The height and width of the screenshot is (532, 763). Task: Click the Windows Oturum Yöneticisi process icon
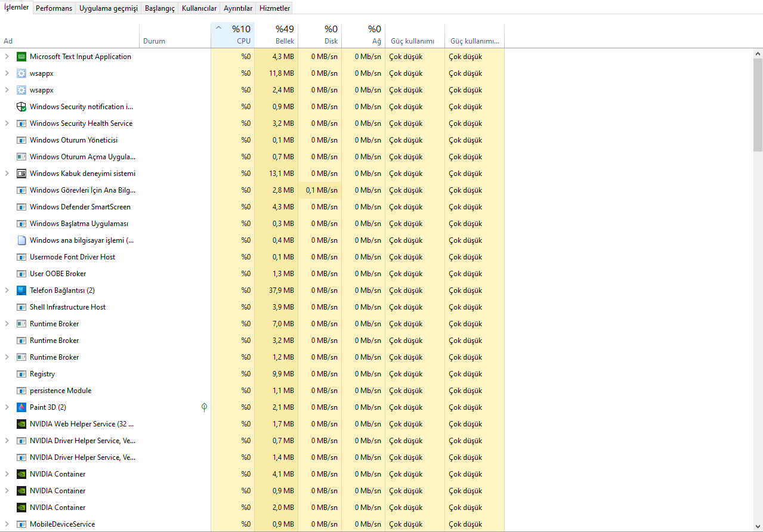click(21, 140)
